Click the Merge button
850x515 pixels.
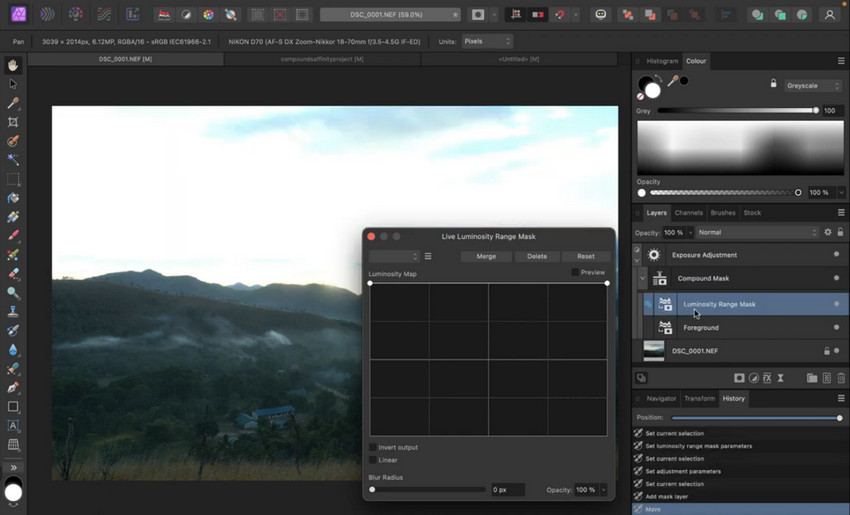pyautogui.click(x=486, y=256)
